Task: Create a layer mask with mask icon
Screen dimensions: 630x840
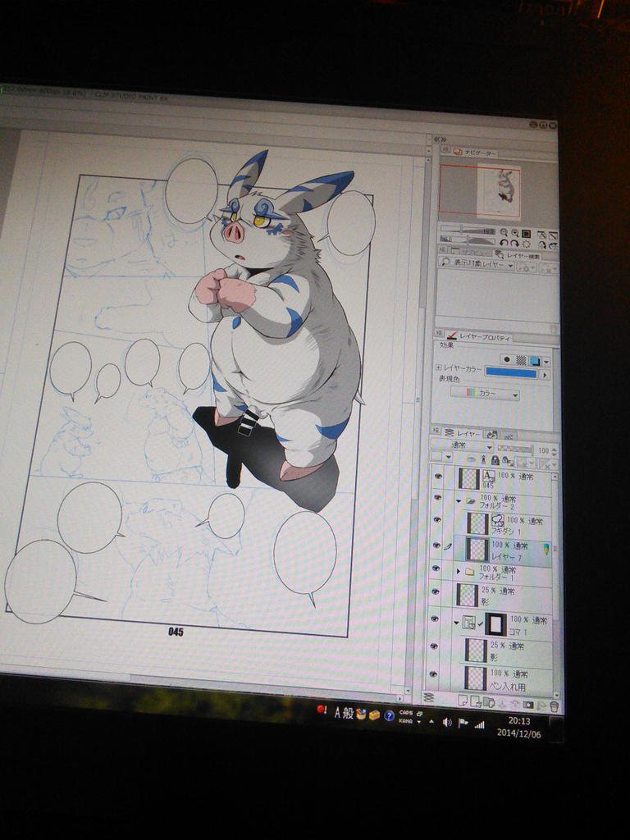Action: (x=528, y=705)
